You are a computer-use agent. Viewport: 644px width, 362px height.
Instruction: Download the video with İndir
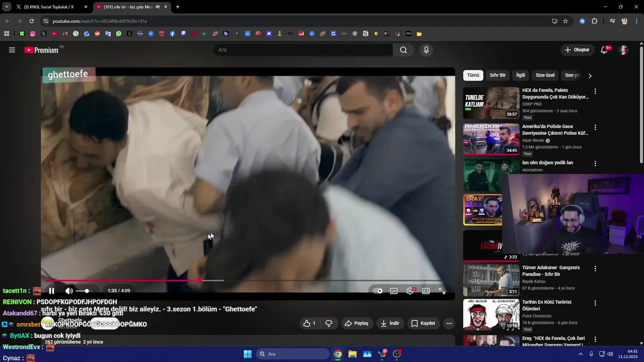pyautogui.click(x=390, y=323)
